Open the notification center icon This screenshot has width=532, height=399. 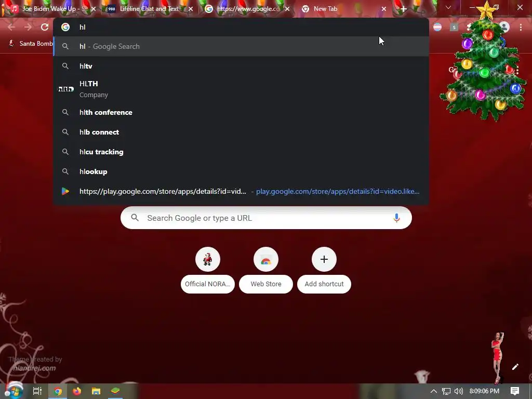click(515, 391)
